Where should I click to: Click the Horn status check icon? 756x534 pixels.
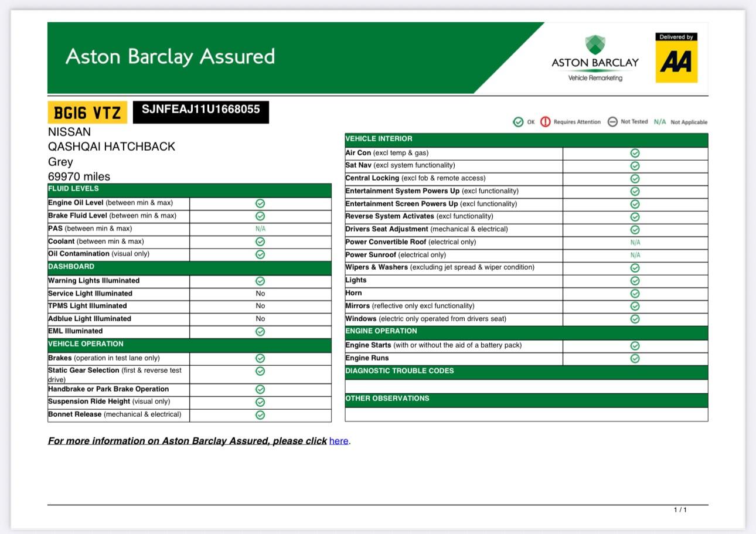click(x=635, y=293)
